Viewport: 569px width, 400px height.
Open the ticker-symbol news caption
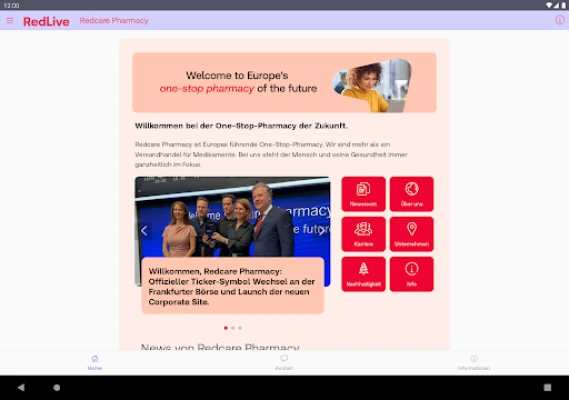233,286
